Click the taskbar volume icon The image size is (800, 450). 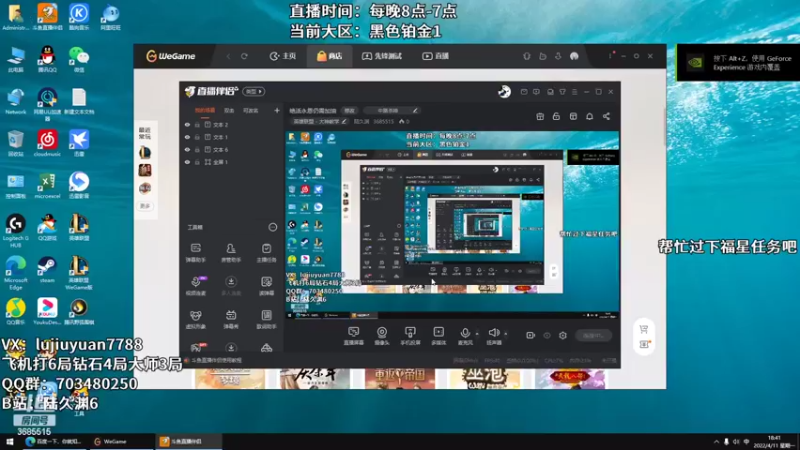tap(736, 442)
